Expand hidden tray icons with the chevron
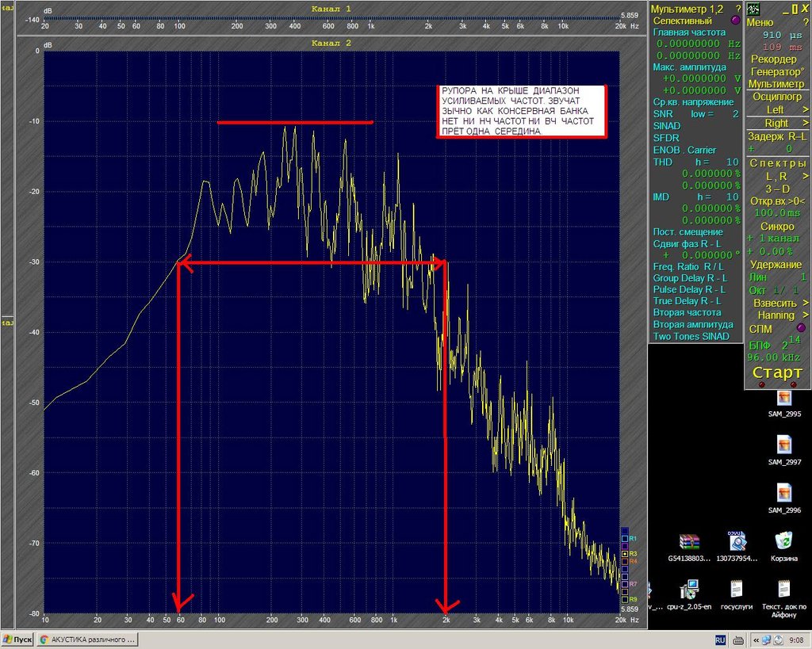The height and width of the screenshot is (649, 812). coord(756,640)
